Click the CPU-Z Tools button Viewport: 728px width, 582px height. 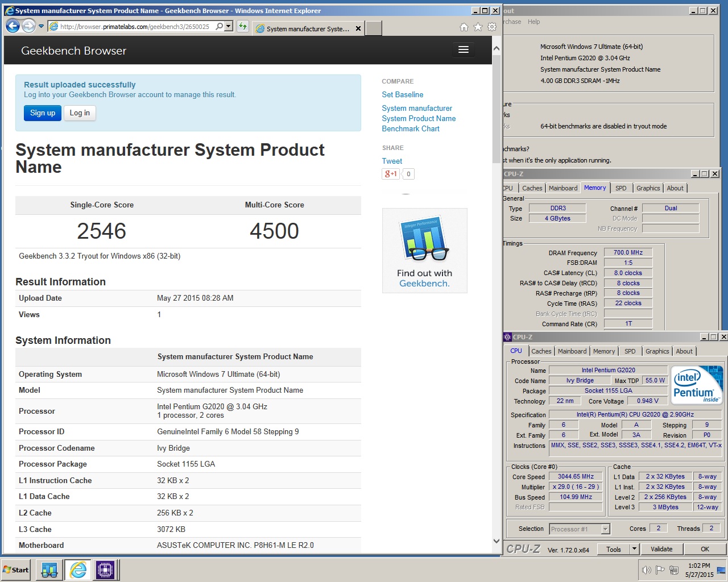[x=614, y=549]
